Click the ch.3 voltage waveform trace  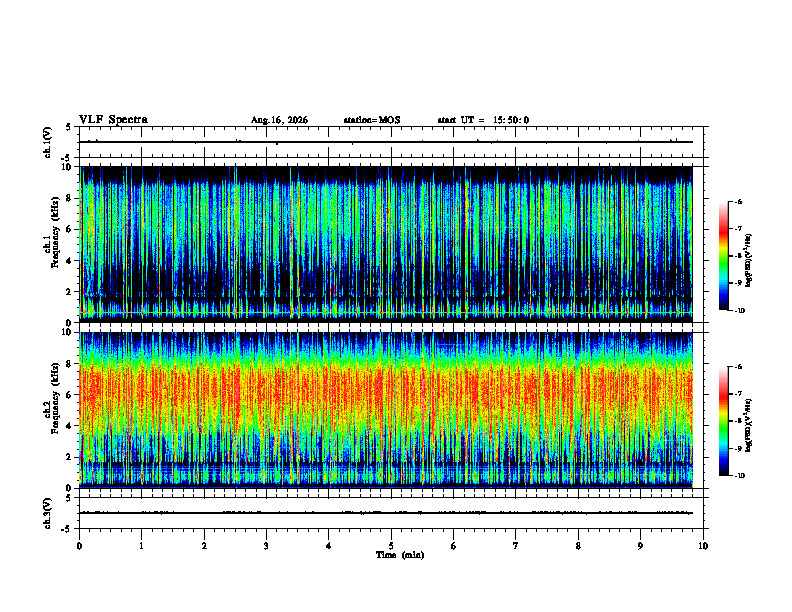[386, 513]
